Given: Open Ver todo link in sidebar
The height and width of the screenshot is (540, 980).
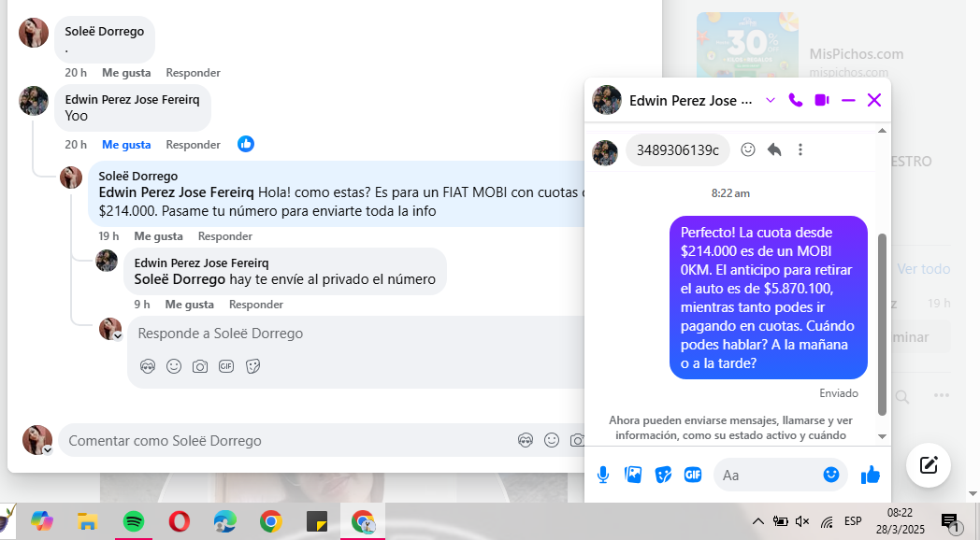Looking at the screenshot, I should click(x=924, y=269).
